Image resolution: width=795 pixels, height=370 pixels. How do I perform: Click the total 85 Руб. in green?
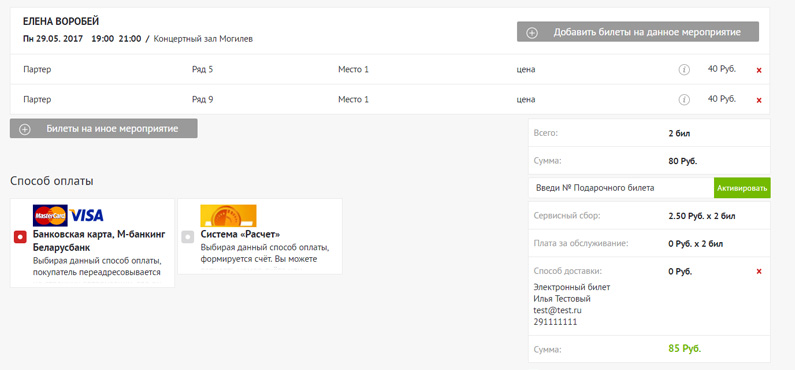point(685,349)
